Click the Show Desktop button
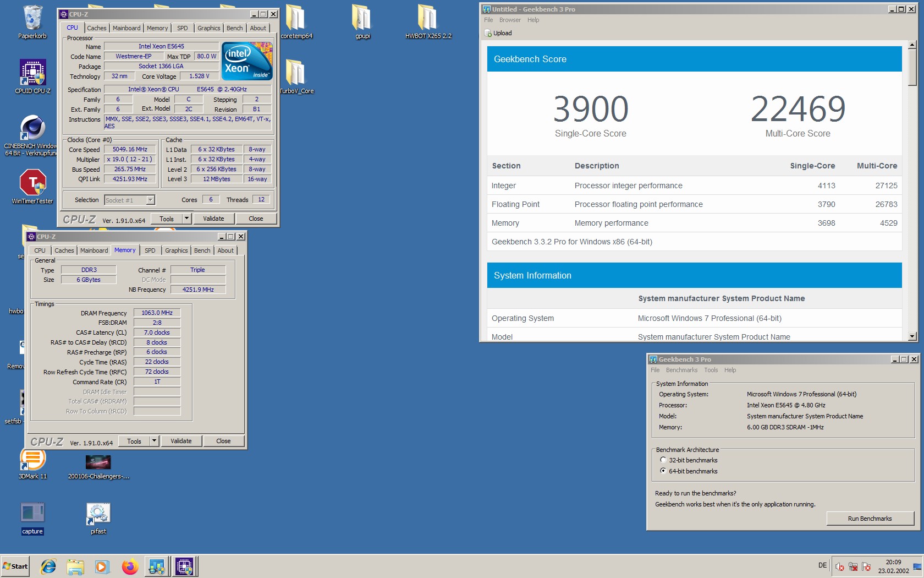The height and width of the screenshot is (578, 924). (x=917, y=566)
